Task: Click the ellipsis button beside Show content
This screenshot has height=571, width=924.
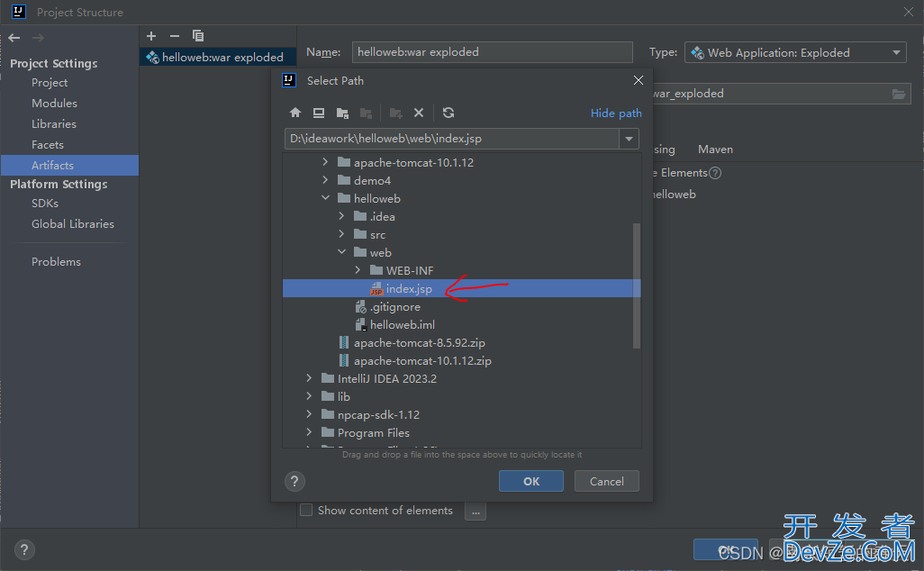Action: tap(476, 511)
